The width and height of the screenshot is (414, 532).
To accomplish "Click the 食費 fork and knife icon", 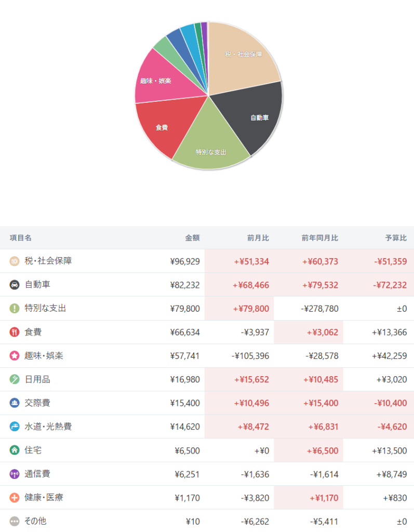I will tap(14, 332).
